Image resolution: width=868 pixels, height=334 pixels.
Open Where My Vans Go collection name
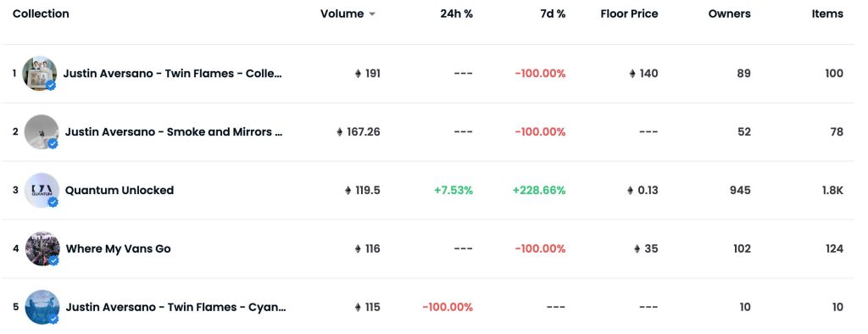[x=119, y=248]
